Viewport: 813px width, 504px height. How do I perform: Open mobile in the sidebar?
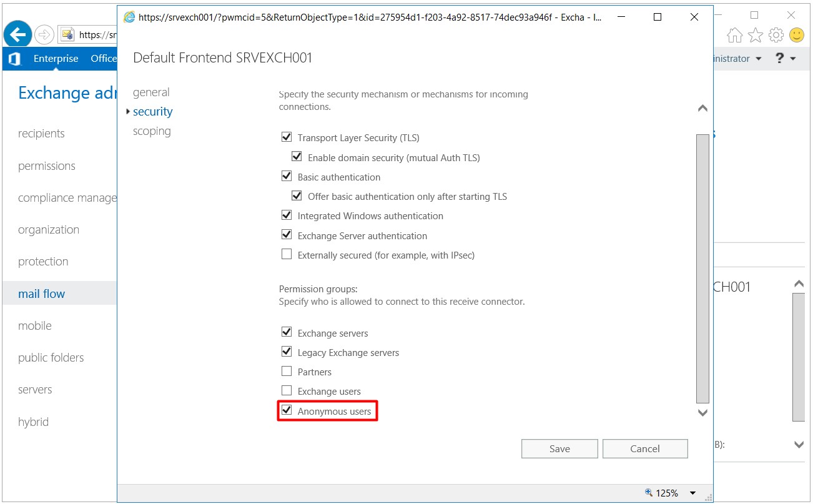(x=35, y=326)
